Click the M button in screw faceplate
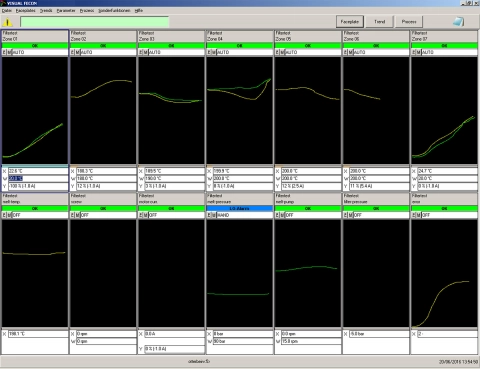Screen dimensions: 480x369 click(77, 215)
